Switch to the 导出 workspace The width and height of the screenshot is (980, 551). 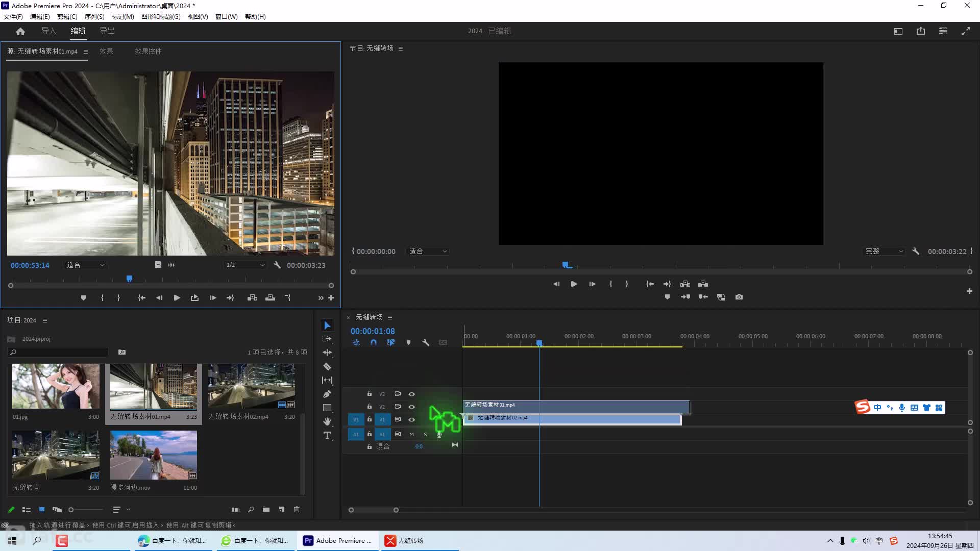(x=107, y=31)
